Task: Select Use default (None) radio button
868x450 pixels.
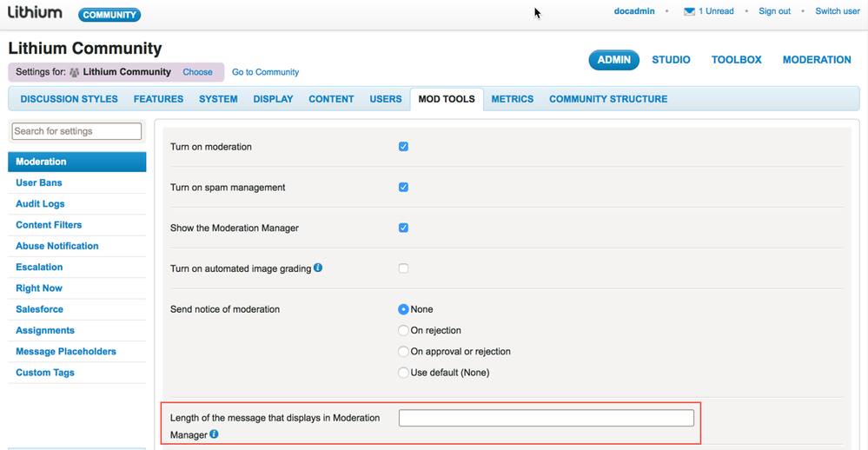Action: [x=403, y=373]
